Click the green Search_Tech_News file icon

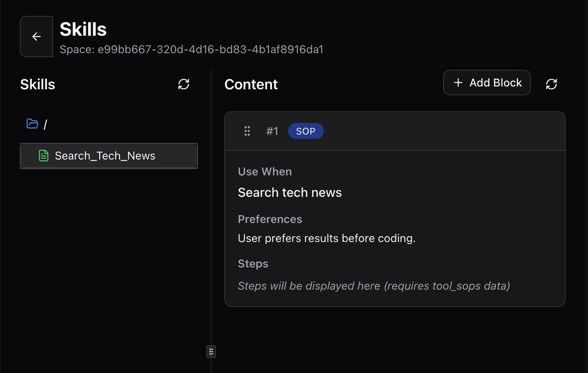click(44, 156)
